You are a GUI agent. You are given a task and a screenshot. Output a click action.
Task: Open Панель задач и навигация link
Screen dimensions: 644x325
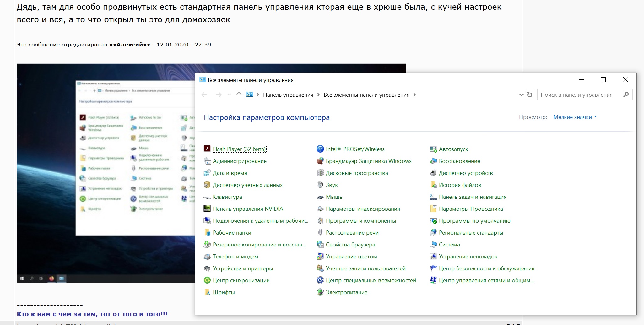point(473,197)
